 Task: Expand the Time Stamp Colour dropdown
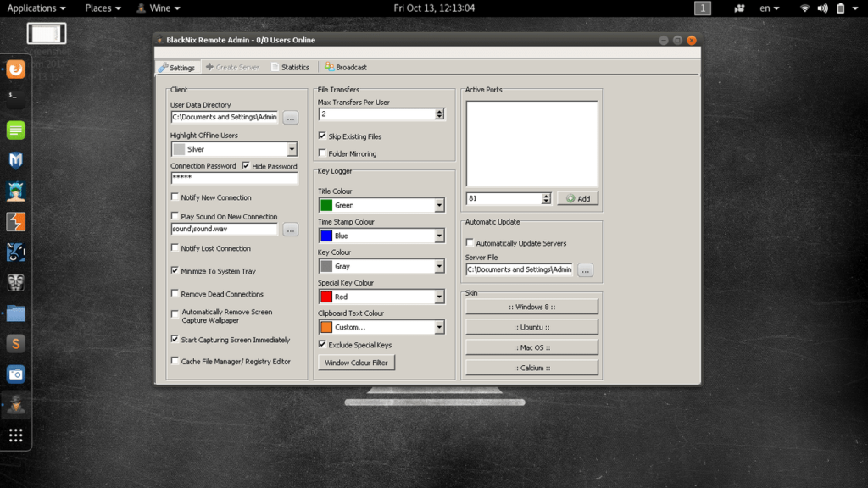click(x=439, y=236)
